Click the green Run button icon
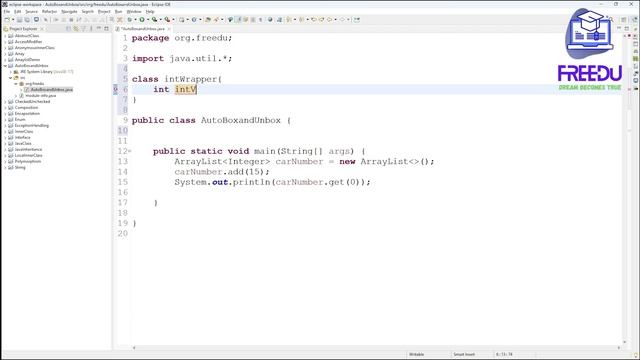 click(142, 20)
